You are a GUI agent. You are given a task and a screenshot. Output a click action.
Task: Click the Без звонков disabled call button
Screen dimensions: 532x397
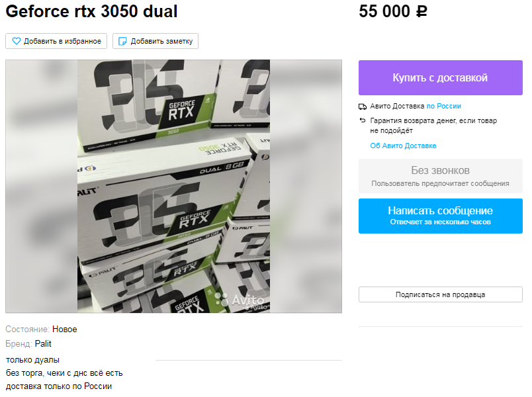441,176
